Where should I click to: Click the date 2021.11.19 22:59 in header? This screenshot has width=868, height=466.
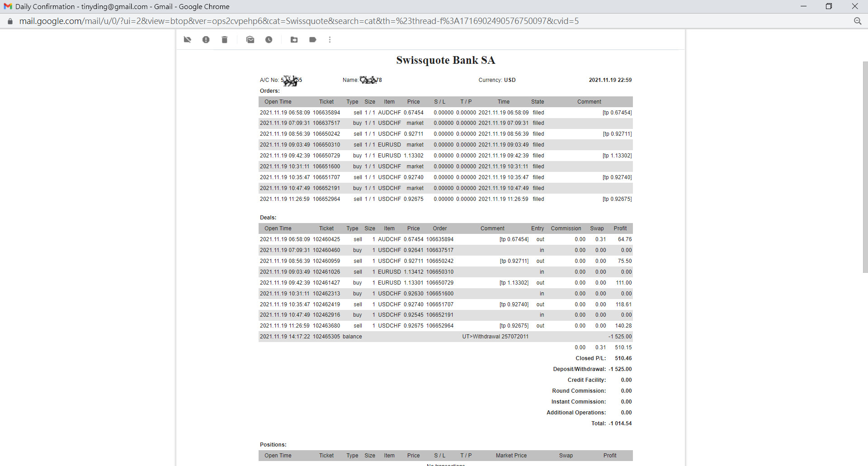click(610, 80)
